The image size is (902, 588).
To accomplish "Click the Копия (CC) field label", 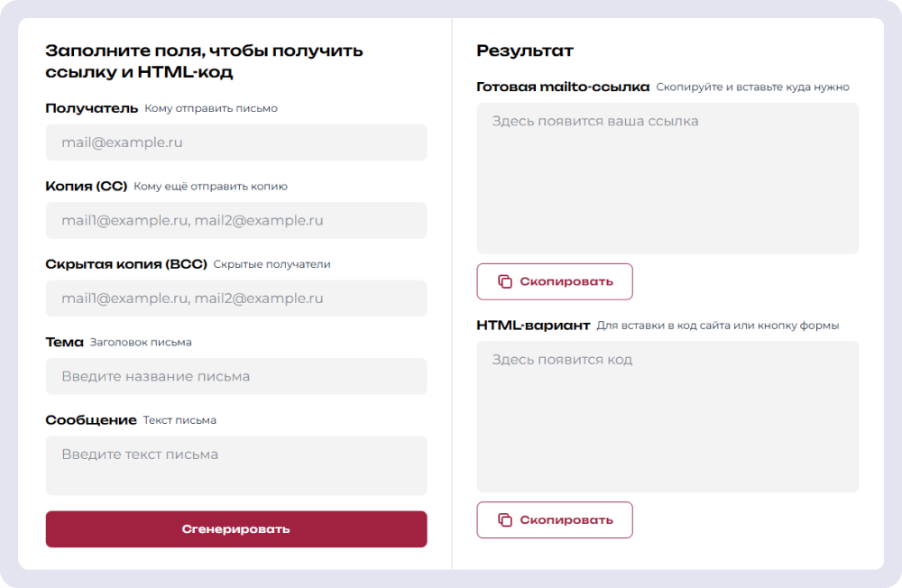I will 87,187.
